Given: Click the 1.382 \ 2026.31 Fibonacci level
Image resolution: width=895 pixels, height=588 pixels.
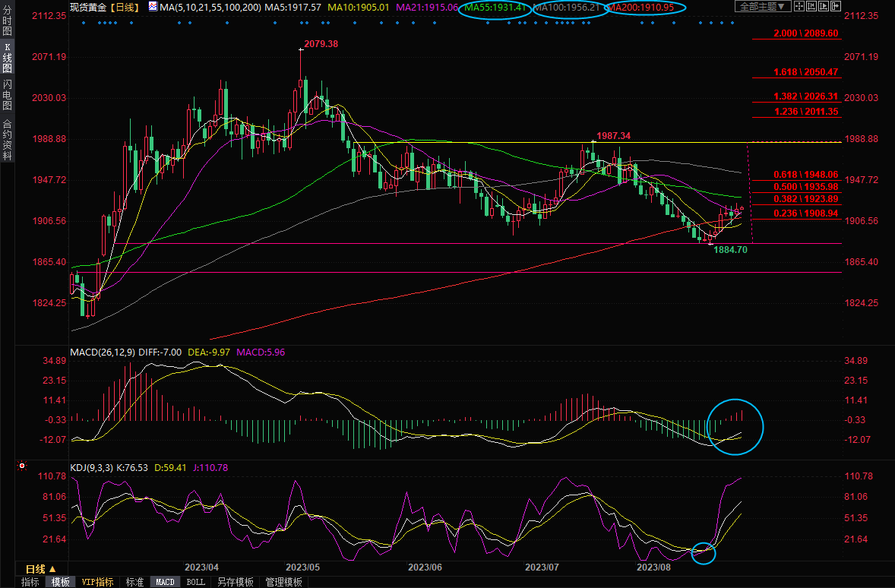Looking at the screenshot, I should (805, 96).
